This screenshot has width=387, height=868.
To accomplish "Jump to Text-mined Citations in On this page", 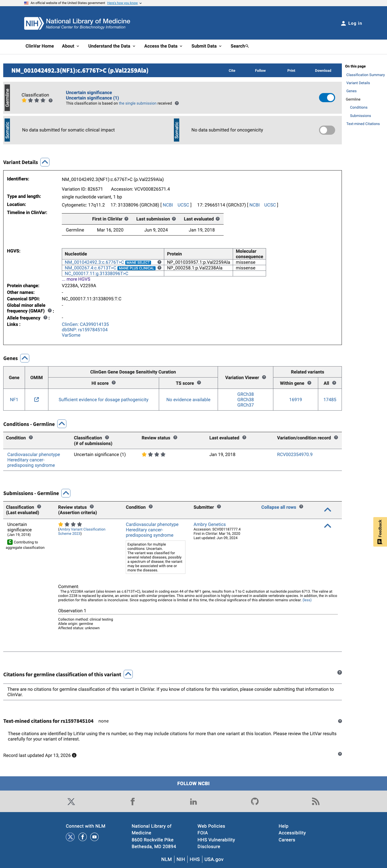I will point(363,124).
